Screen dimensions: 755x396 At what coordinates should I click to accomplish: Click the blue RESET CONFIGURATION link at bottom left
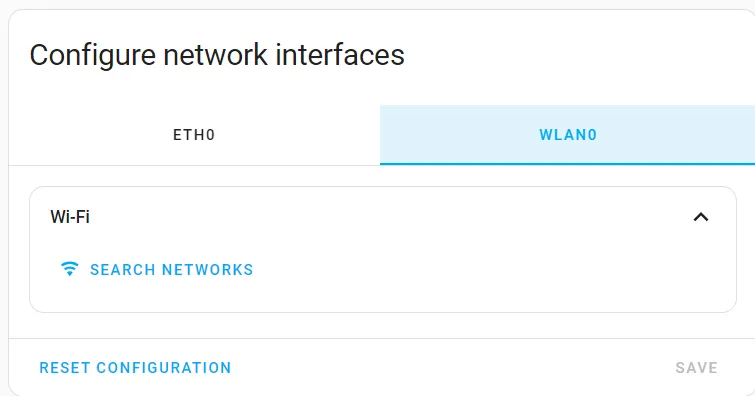coord(135,368)
